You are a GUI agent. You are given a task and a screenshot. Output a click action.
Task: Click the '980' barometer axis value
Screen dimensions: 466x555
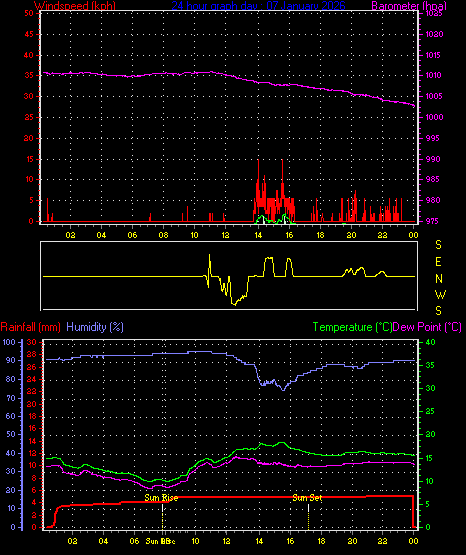[x=433, y=200]
